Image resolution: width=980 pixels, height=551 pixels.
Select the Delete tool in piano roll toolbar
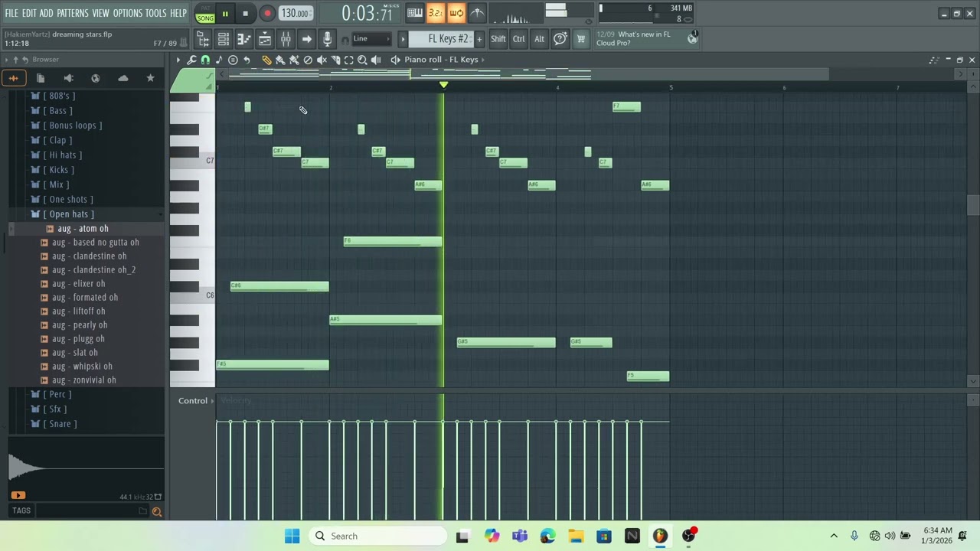point(308,60)
